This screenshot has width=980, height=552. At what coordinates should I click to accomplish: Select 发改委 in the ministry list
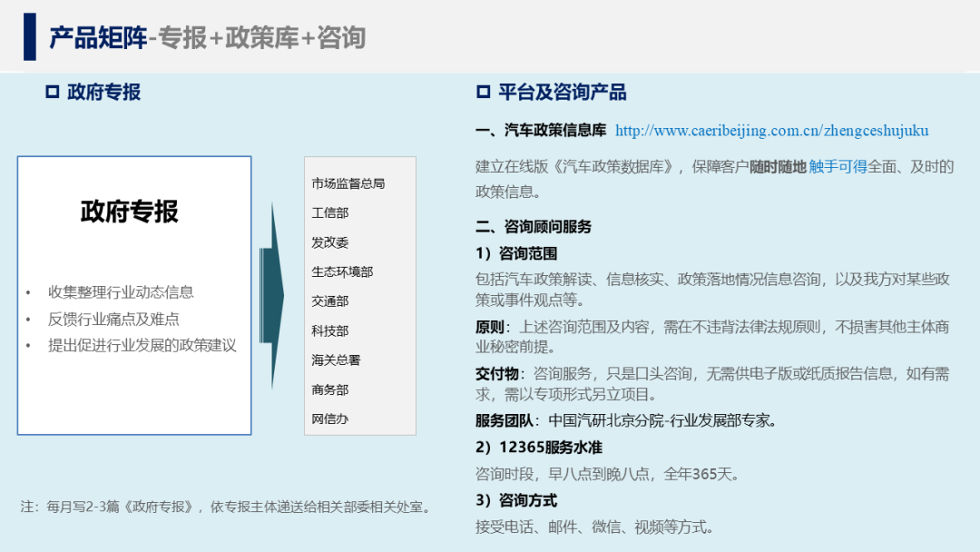330,241
